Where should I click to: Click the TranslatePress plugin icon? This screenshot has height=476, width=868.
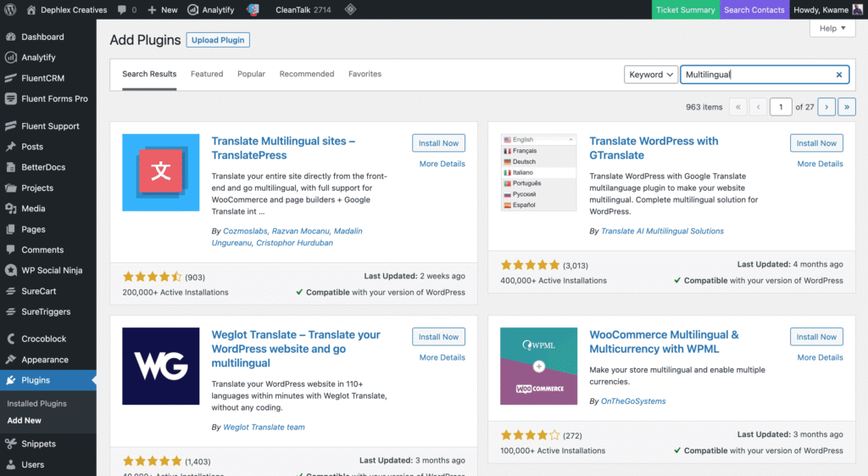(x=161, y=172)
